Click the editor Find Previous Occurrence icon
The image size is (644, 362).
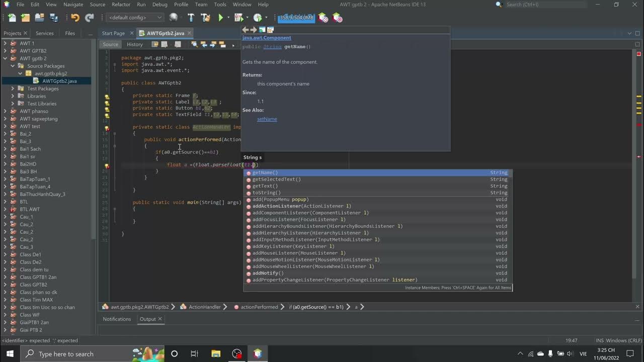point(204,44)
